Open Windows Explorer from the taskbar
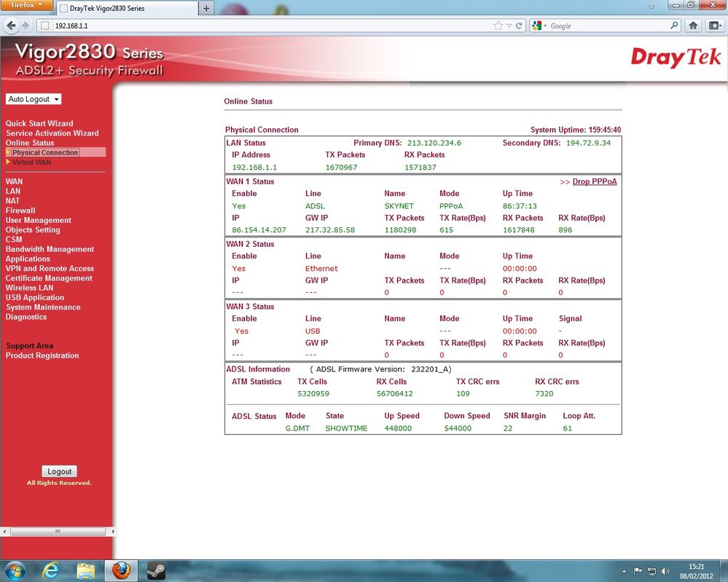The height and width of the screenshot is (582, 728). [87, 570]
